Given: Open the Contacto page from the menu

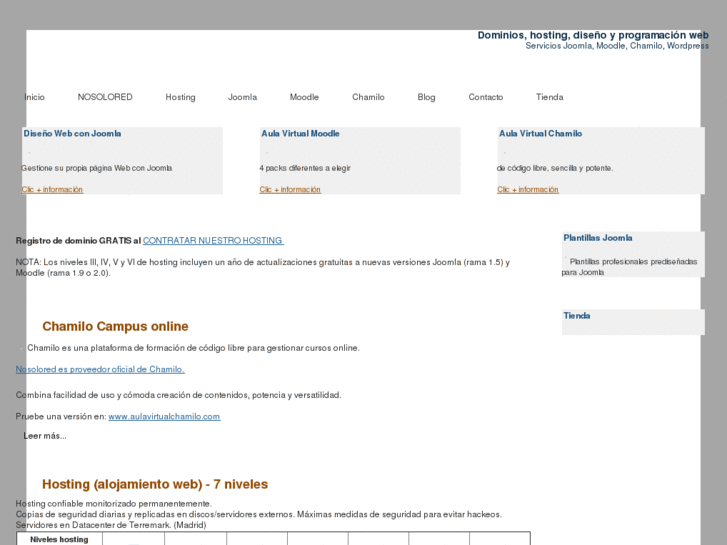Looking at the screenshot, I should 485,97.
